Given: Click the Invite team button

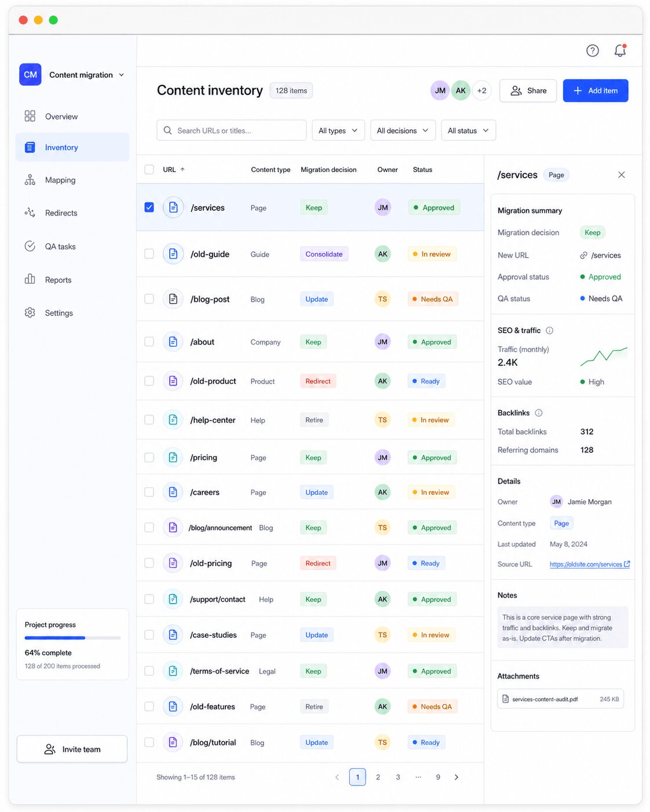Looking at the screenshot, I should pos(72,749).
